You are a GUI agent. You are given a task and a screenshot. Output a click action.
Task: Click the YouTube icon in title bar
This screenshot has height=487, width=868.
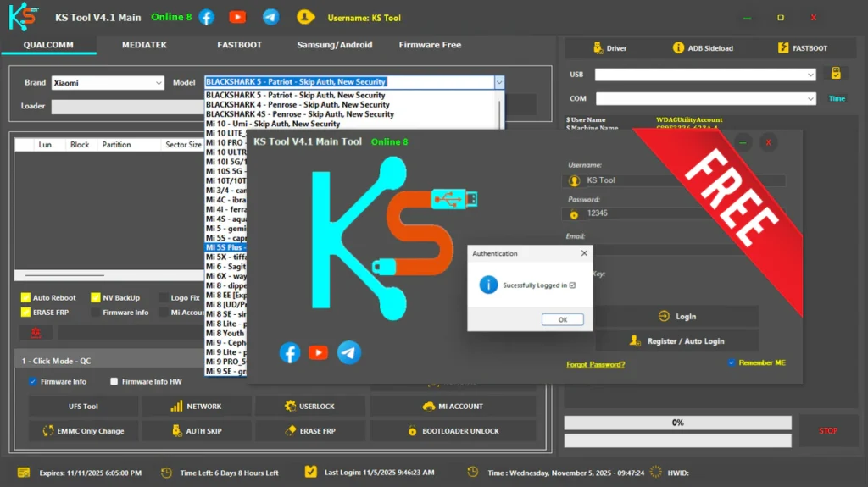coord(237,17)
